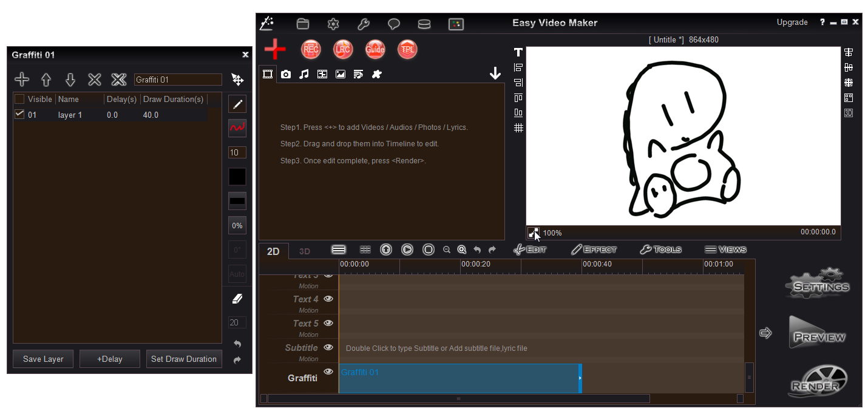Screen dimensions: 868x411
Task: Click the +Delay button
Action: click(x=110, y=359)
